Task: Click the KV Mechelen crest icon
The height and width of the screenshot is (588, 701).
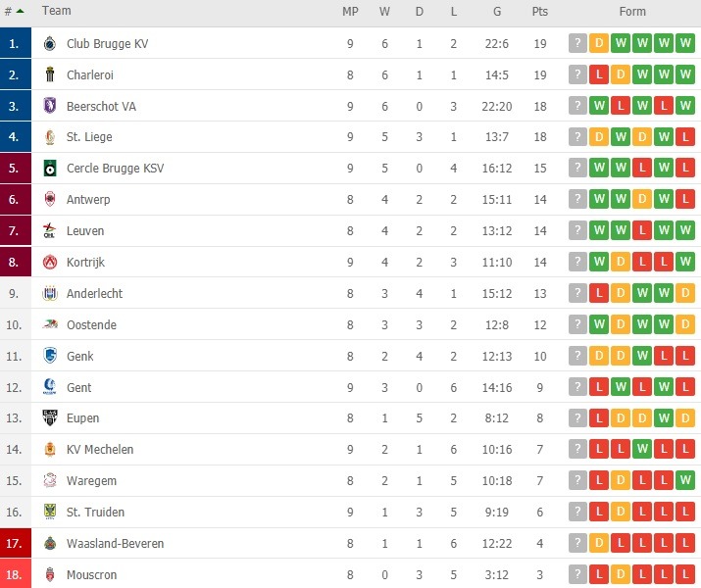Action: [x=50, y=450]
